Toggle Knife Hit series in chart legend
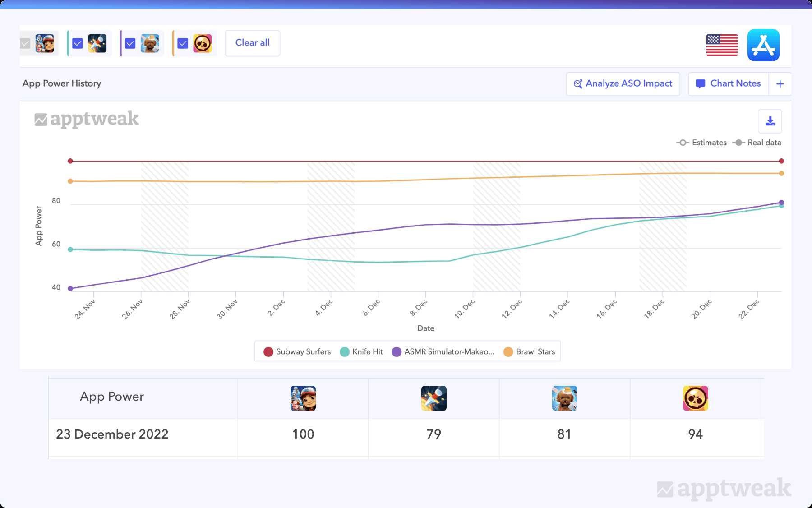The width and height of the screenshot is (812, 508). pyautogui.click(x=361, y=351)
